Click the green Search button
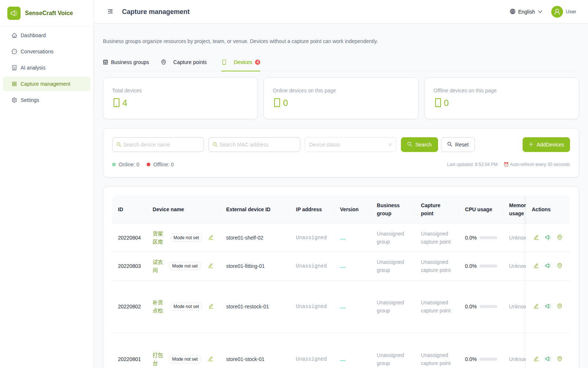Viewport: 588px width, 368px height. coord(419,145)
